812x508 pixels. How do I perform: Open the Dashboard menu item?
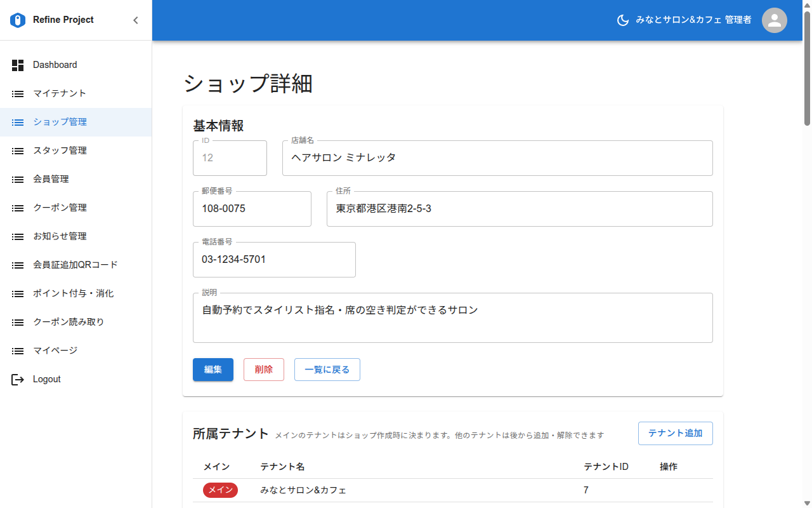75,65
